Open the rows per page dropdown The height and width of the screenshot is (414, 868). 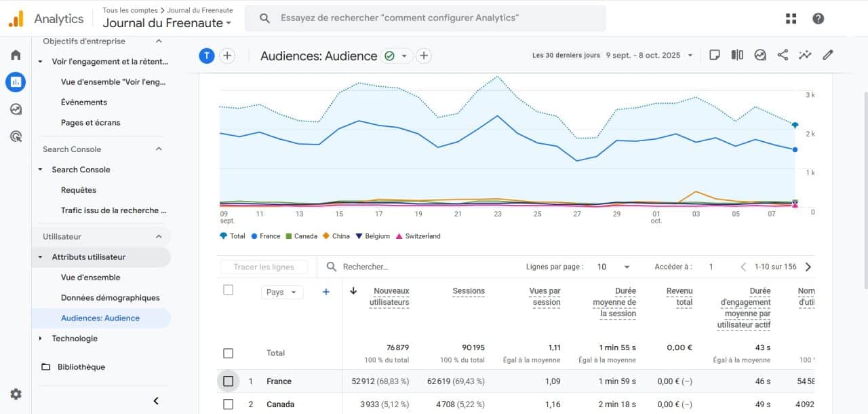(613, 267)
